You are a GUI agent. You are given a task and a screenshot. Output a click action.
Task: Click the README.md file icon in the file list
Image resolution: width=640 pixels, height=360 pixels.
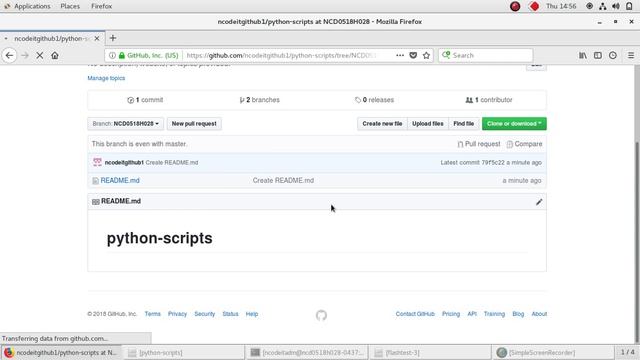(x=96, y=180)
